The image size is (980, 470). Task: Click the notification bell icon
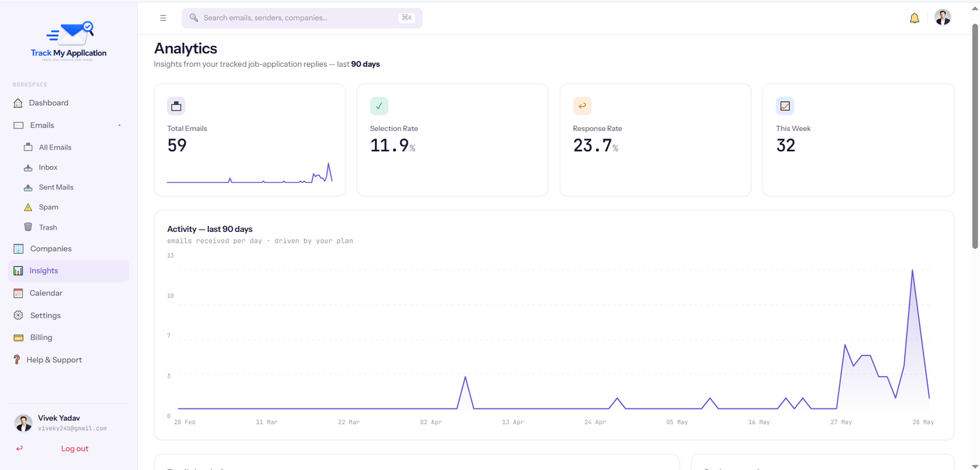click(x=914, y=18)
